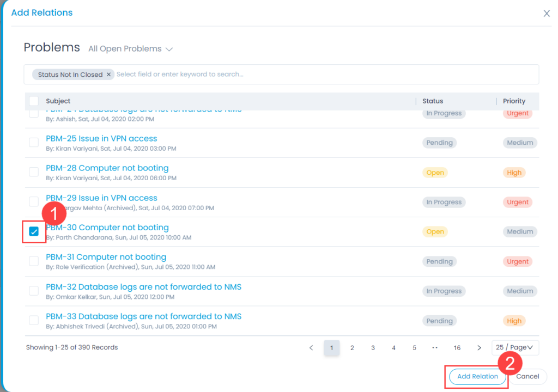558x392 pixels.
Task: Check the PBM-25 Issue in VPN access checkbox
Action: point(34,143)
